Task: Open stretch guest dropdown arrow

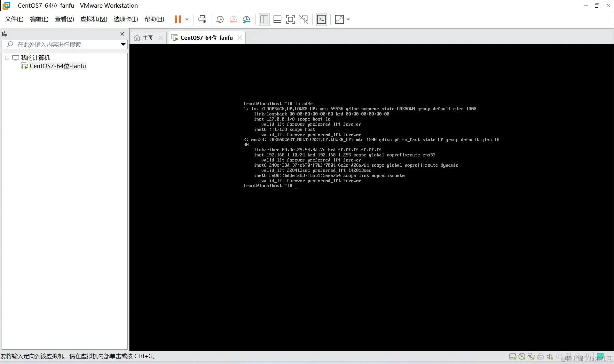Action: click(x=348, y=20)
